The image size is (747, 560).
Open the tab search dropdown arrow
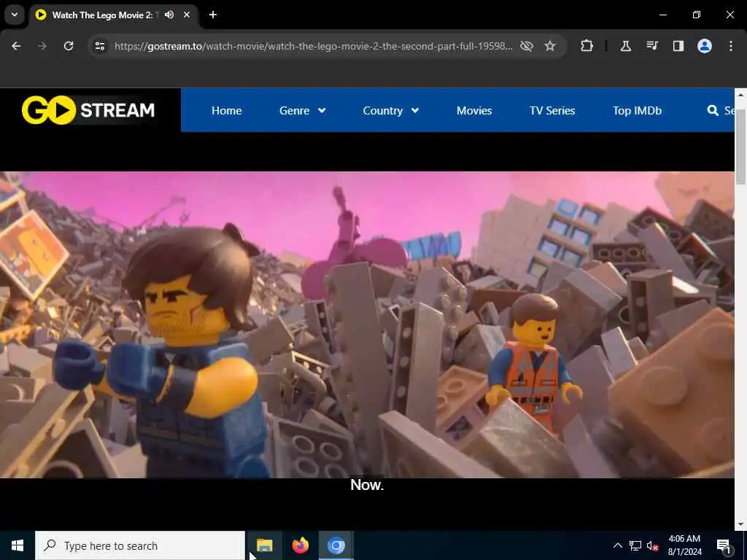tap(15, 15)
